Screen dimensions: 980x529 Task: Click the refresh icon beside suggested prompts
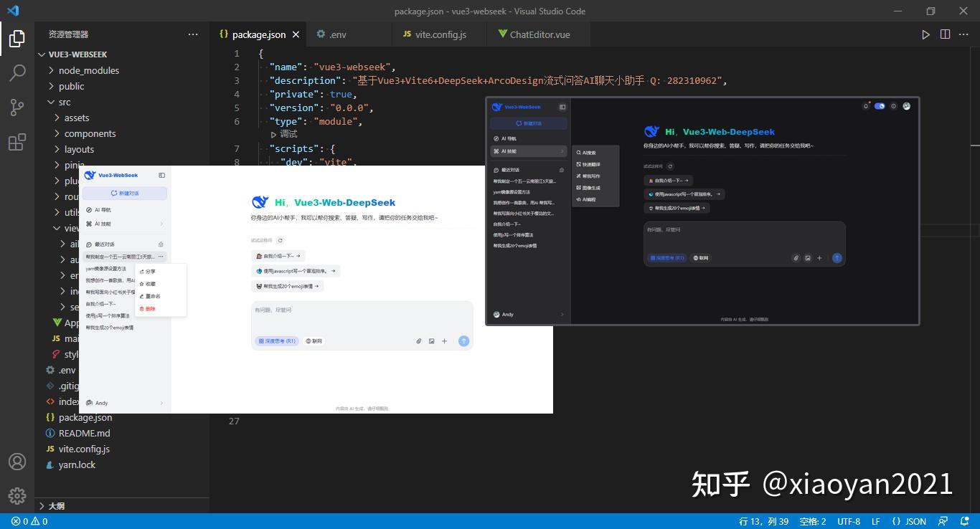[281, 241]
